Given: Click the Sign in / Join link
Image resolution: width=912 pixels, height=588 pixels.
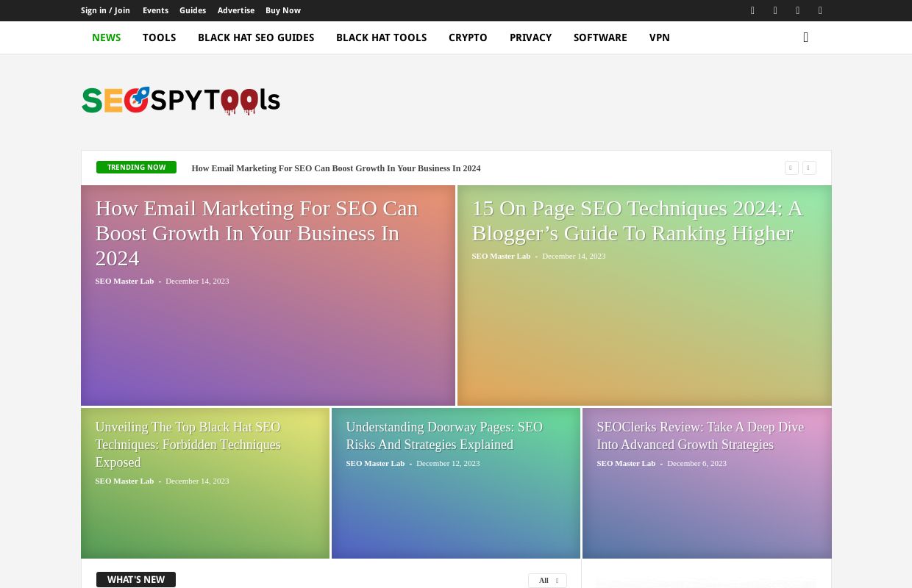Looking at the screenshot, I should coord(105,10).
